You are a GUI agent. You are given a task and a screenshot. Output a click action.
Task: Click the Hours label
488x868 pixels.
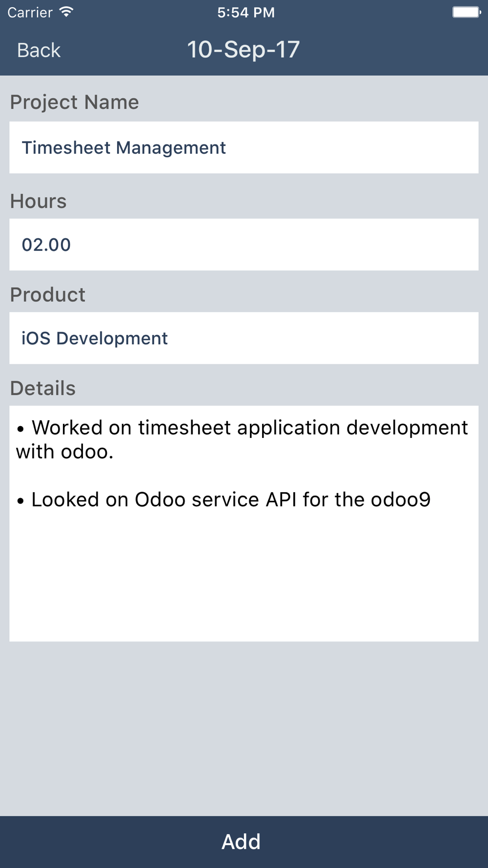pos(38,201)
